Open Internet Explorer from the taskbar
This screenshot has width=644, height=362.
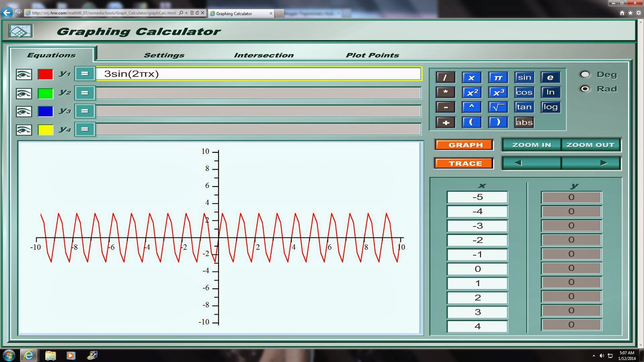[x=29, y=355]
